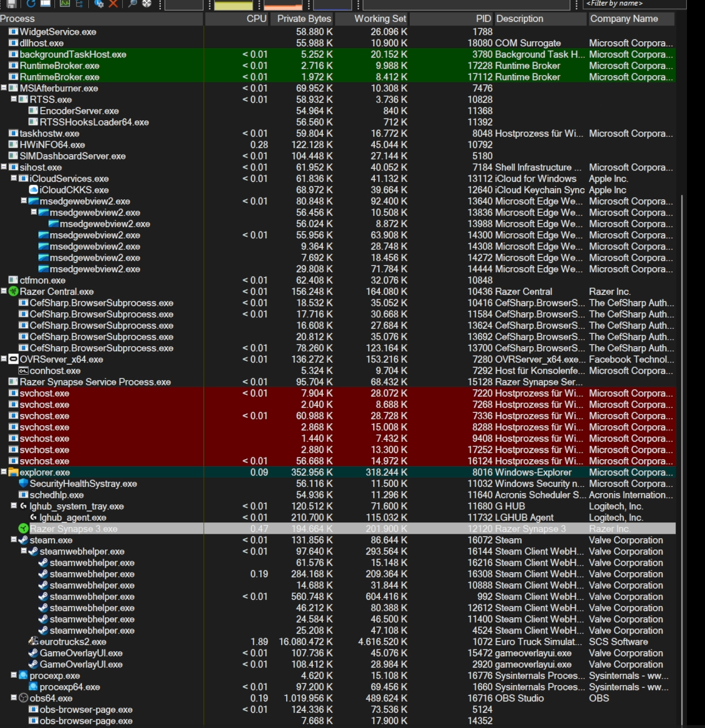The height and width of the screenshot is (728, 705).
Task: Click the SecurityHealthSystray.exe shield icon
Action: tap(23, 483)
